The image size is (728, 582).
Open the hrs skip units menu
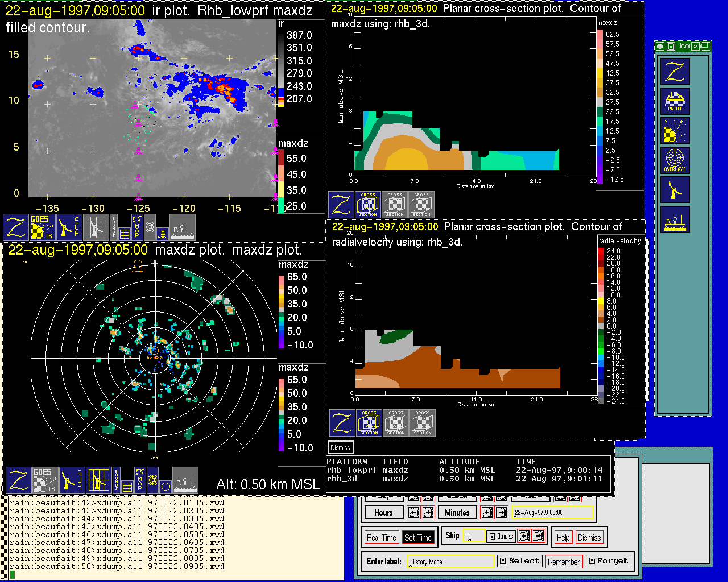point(501,536)
